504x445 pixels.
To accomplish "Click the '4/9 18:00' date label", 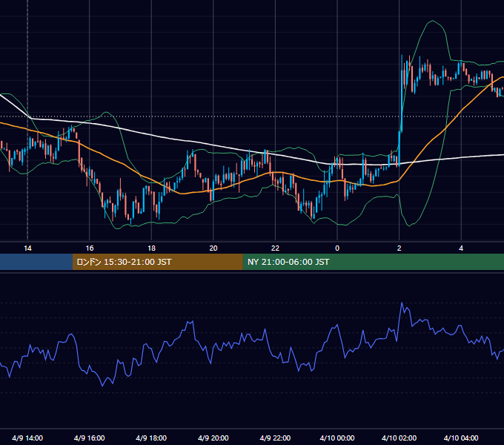I will click(x=151, y=438).
